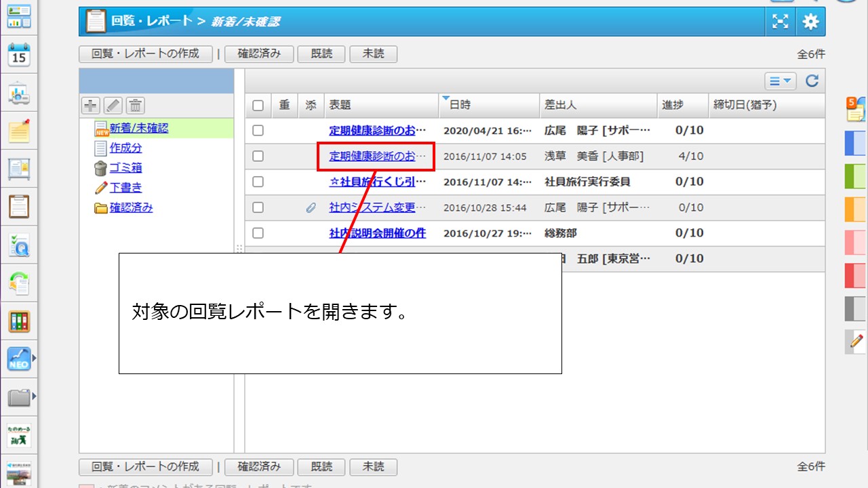Select checkbox for 社内説明会開催の件 row
The image size is (868, 488).
[258, 233]
